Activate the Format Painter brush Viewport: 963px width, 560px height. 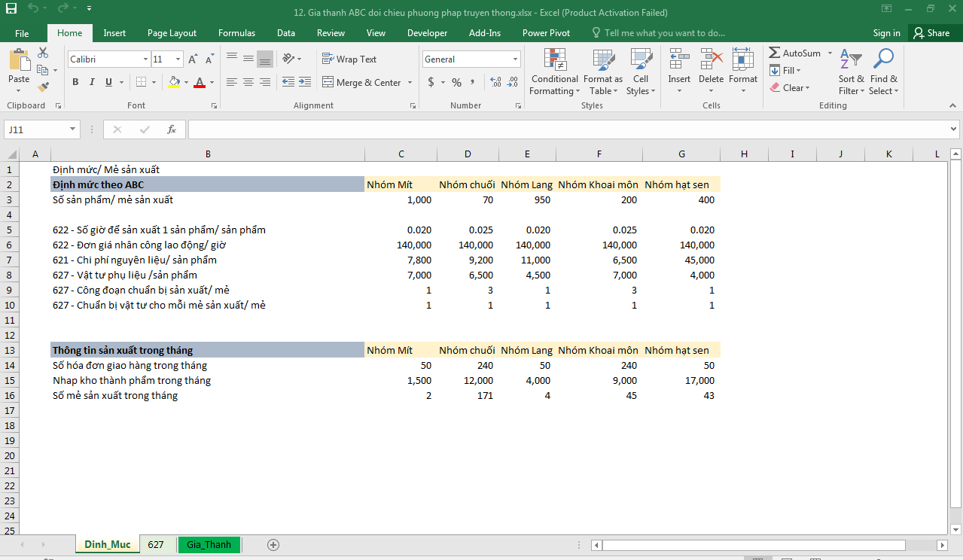tap(43, 87)
